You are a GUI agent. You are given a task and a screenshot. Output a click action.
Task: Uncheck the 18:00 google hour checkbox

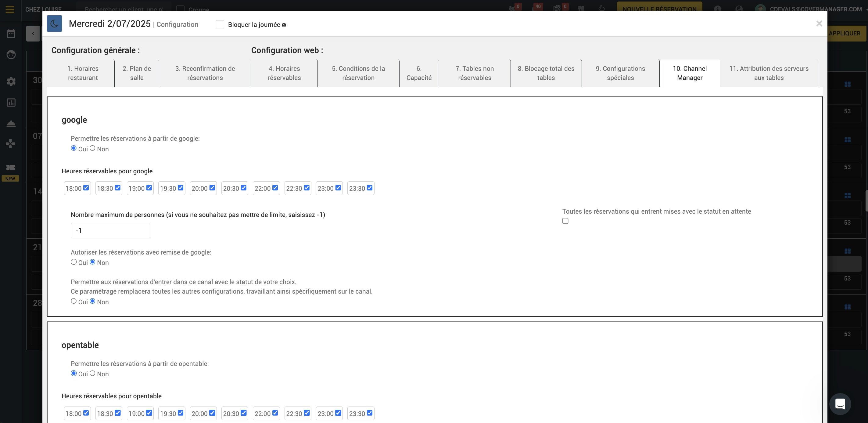pos(86,188)
